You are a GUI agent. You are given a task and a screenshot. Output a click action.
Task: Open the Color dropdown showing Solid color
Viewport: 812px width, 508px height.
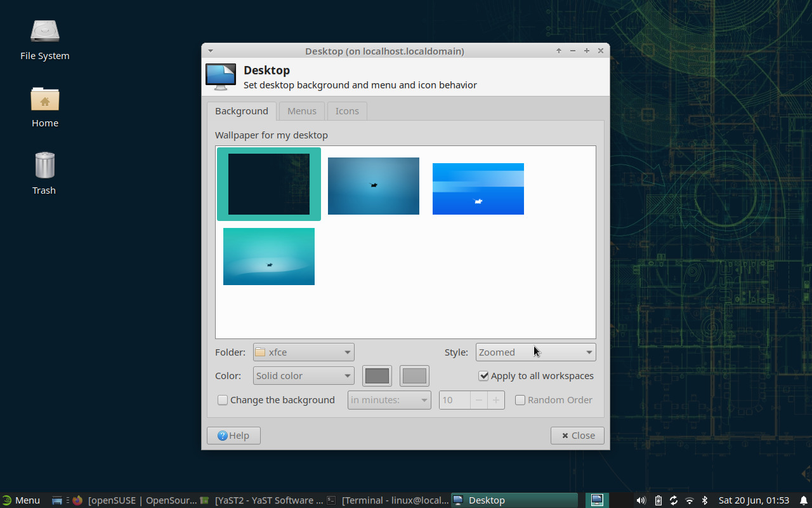(303, 375)
